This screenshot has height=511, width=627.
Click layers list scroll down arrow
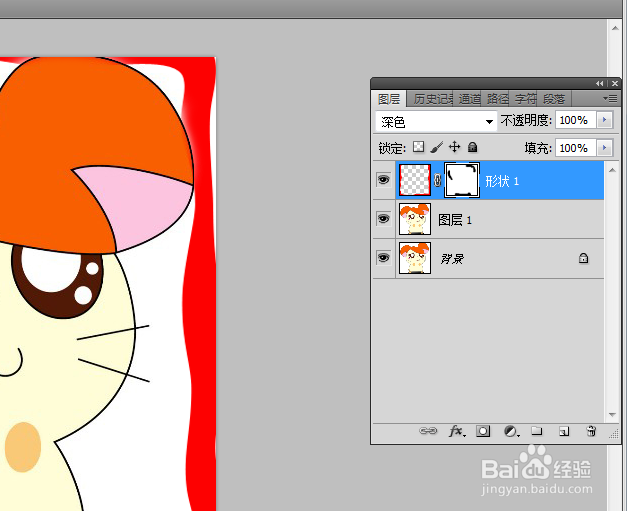pyautogui.click(x=612, y=415)
